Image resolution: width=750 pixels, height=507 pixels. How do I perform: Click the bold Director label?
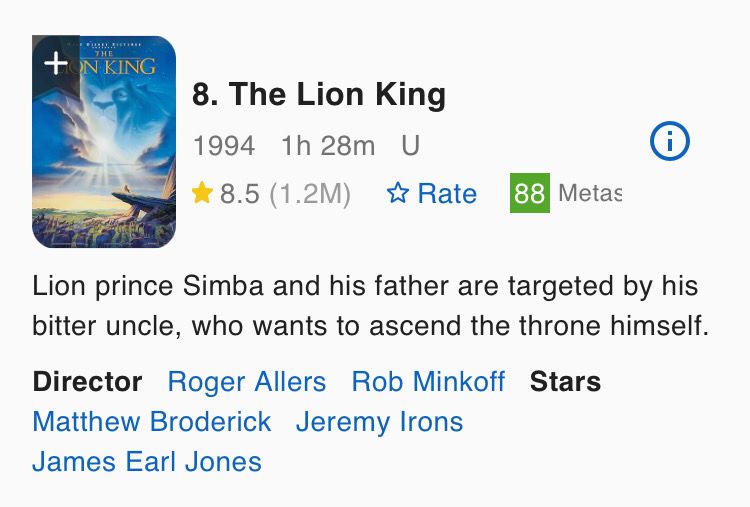pyautogui.click(x=88, y=382)
